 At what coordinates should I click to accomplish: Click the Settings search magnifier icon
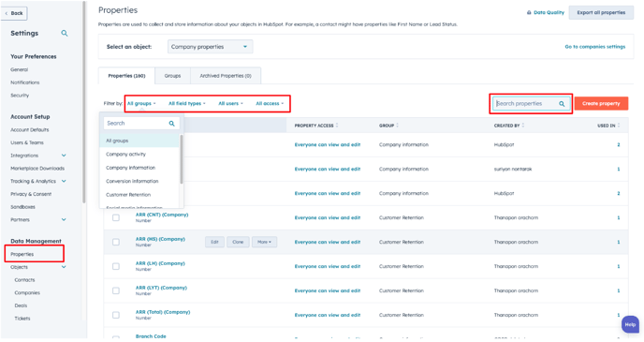(65, 34)
